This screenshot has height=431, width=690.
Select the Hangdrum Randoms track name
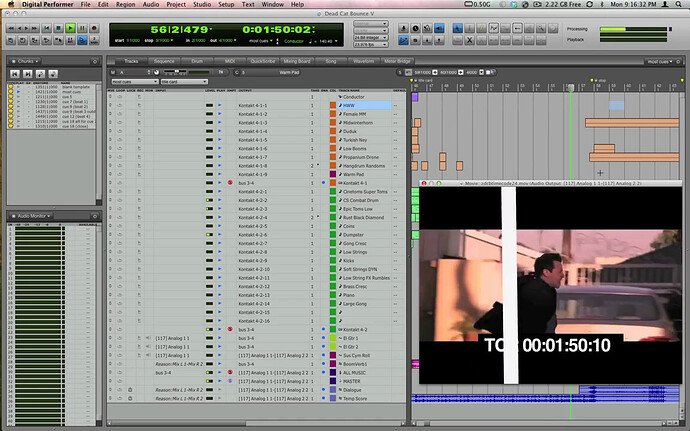click(x=364, y=166)
